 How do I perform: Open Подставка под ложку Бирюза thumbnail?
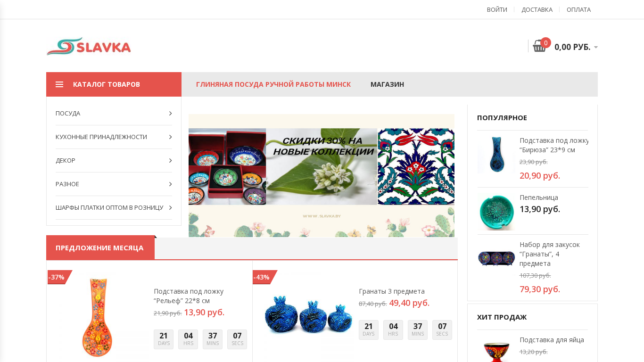(x=496, y=155)
